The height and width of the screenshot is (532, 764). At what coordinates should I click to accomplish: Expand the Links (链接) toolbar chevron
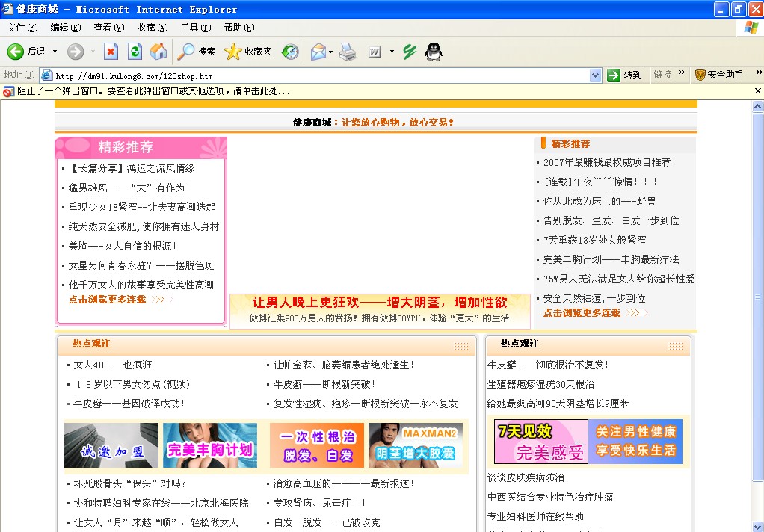(x=682, y=72)
